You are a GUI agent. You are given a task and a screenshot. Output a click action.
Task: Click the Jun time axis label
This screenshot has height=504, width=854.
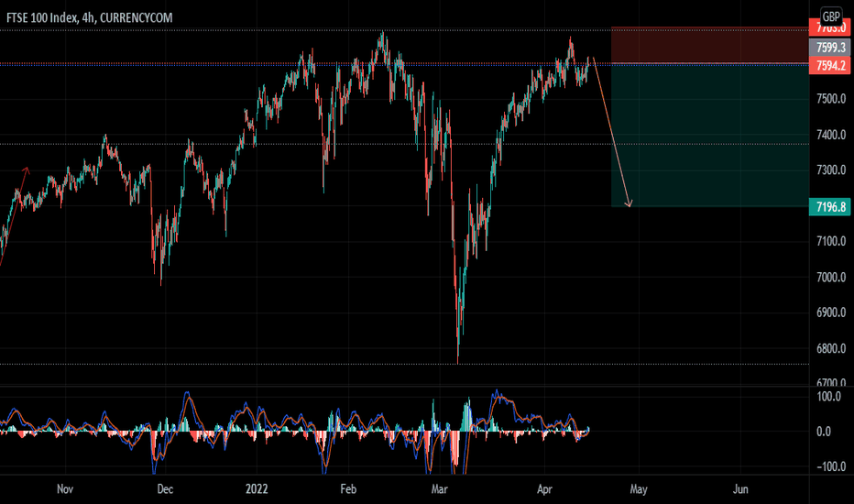[740, 489]
